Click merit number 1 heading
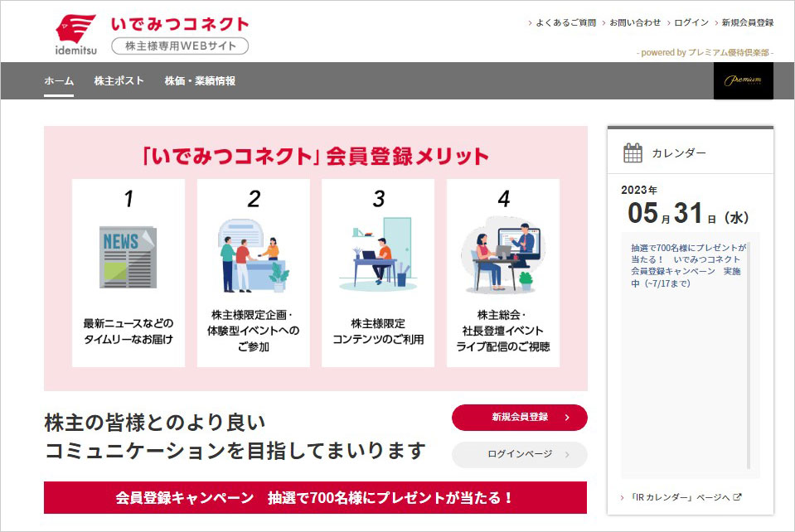This screenshot has height=532, width=795. 128,198
